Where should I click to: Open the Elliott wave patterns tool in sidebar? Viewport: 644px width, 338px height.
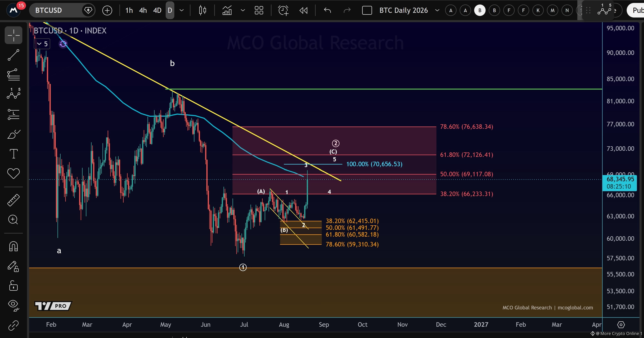14,94
